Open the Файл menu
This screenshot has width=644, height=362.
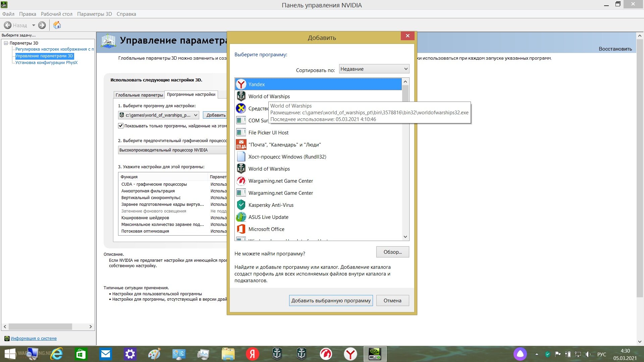[x=8, y=14]
